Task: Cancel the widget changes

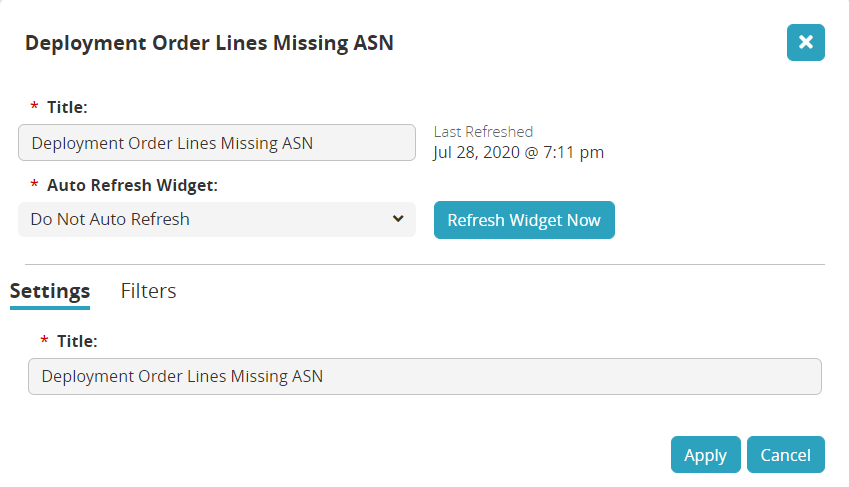Action: [x=785, y=455]
